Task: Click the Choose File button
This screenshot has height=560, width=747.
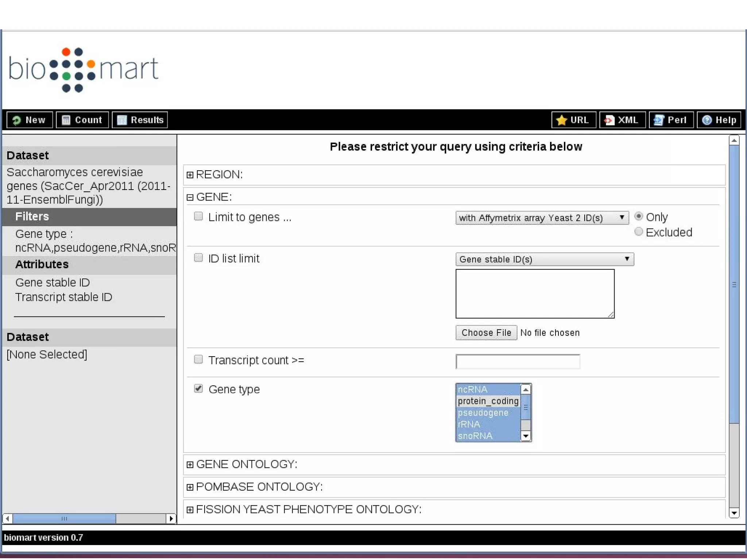Action: click(x=486, y=332)
